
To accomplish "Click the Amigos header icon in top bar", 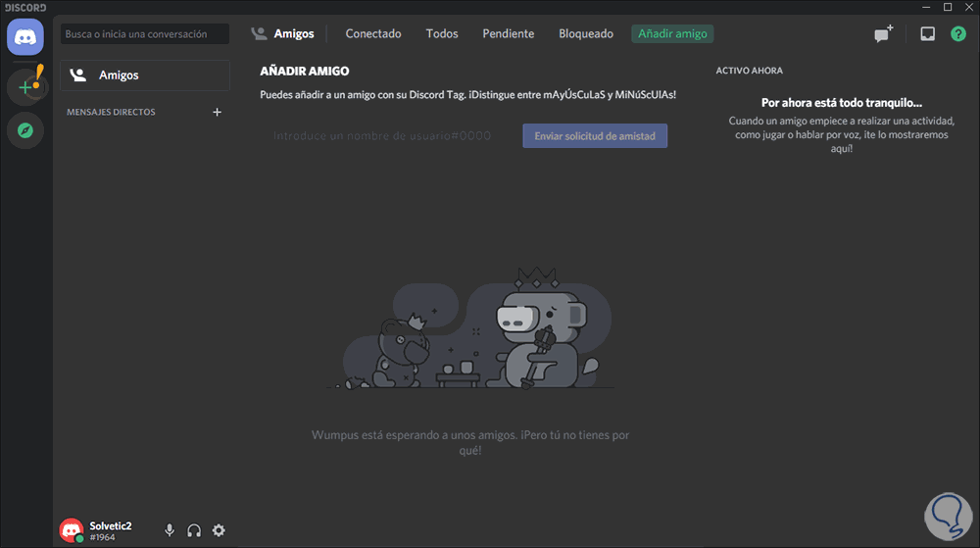I will (x=259, y=33).
